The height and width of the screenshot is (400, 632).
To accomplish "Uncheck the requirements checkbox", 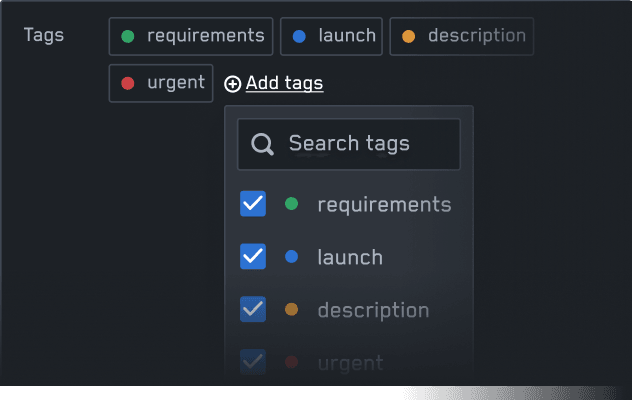I will point(253,204).
